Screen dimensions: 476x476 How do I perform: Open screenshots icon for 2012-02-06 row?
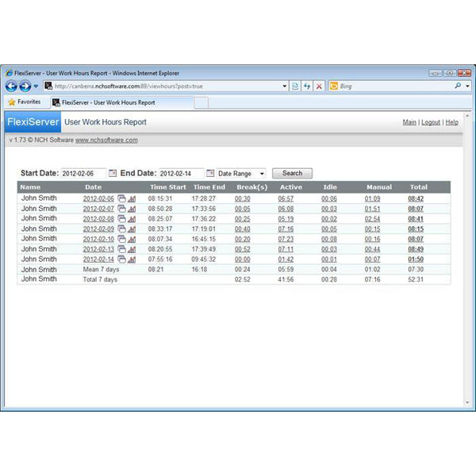(122, 199)
